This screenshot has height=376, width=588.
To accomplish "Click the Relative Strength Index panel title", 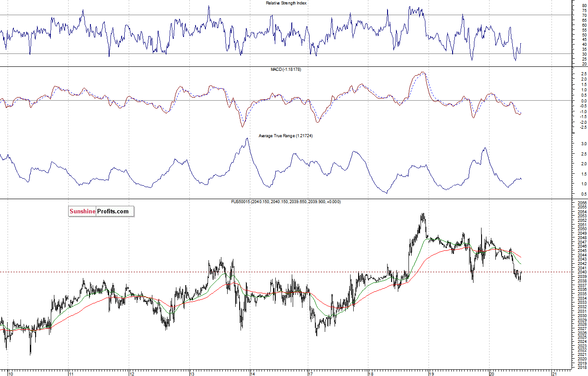I will (286, 3).
